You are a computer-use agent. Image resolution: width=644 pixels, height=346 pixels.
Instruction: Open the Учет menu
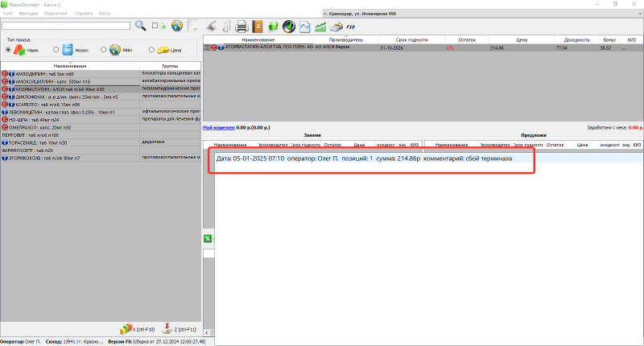(8, 13)
